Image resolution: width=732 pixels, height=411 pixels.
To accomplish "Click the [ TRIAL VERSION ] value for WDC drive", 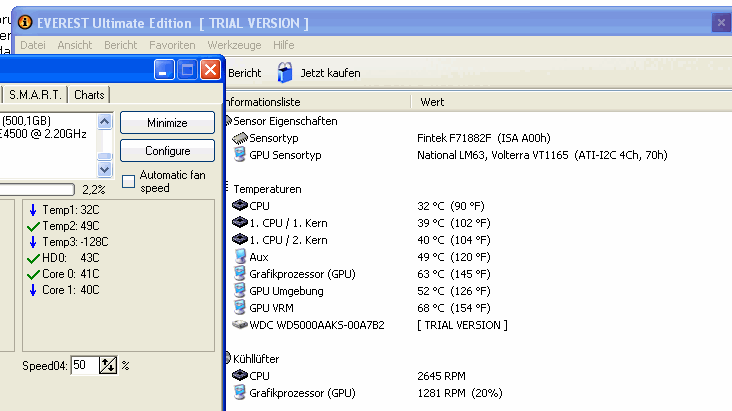I will point(462,325).
